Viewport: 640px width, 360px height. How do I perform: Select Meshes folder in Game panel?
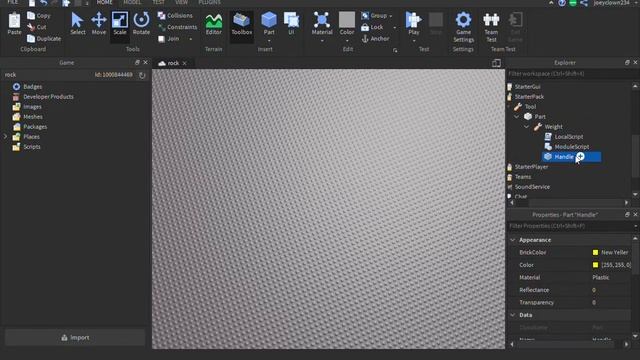[x=33, y=117]
